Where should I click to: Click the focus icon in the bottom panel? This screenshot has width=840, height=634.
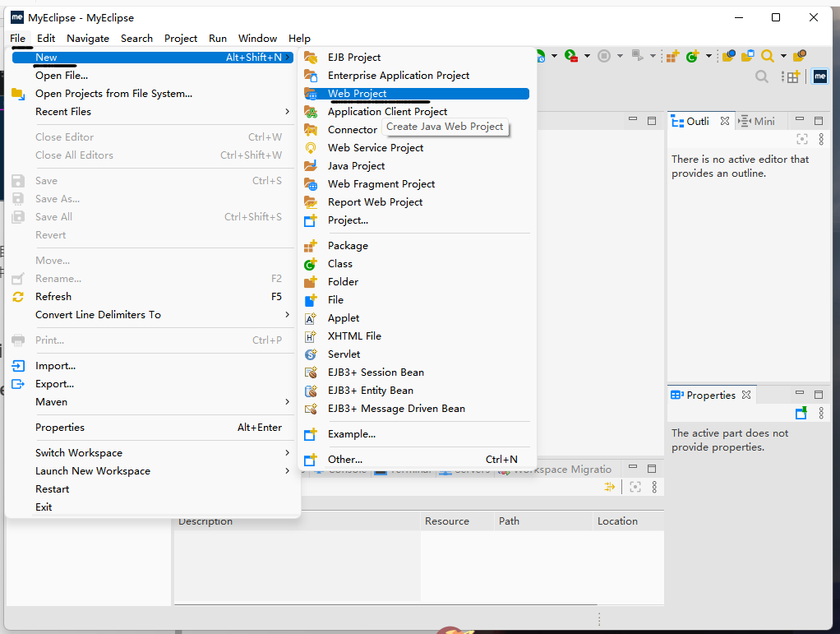click(635, 487)
